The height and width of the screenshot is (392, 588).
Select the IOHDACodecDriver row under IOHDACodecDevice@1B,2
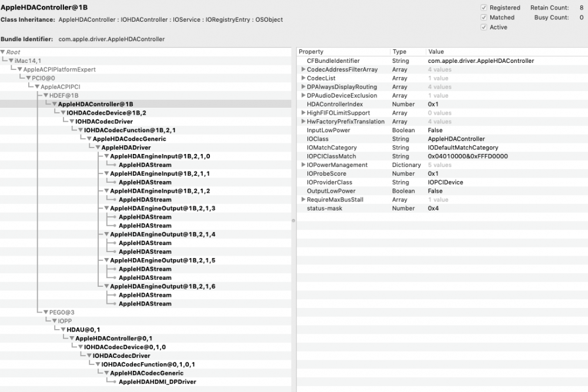[145, 122]
